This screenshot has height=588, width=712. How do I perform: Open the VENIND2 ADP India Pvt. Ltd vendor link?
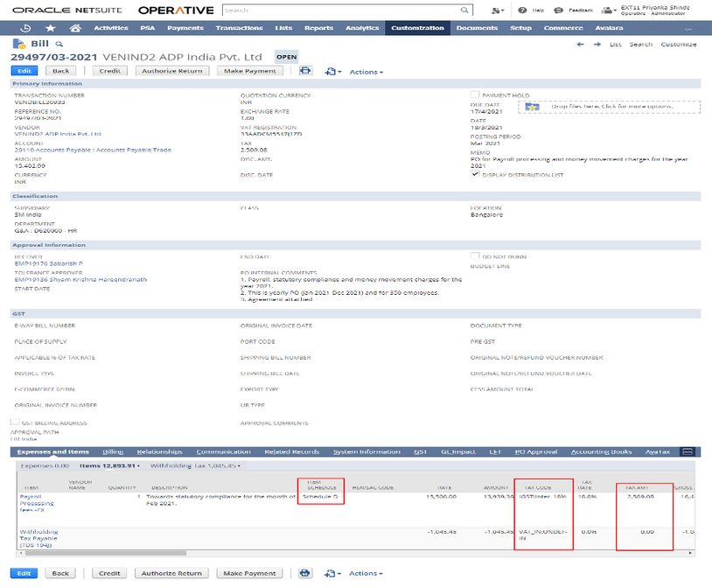[x=58, y=134]
